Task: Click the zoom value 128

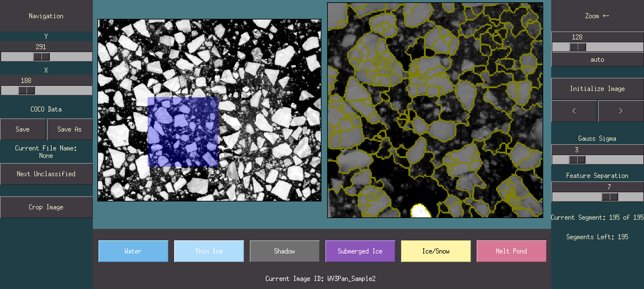Action: (577, 37)
